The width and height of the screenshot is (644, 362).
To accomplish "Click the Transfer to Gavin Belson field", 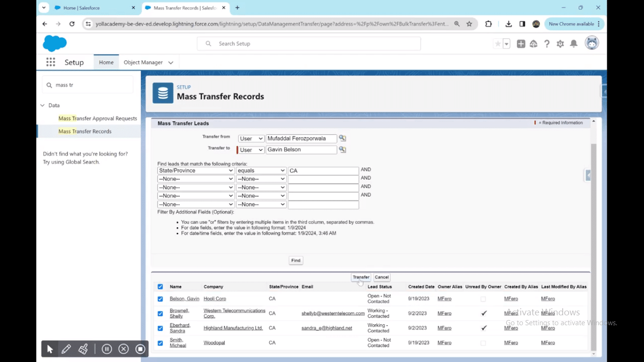I will (301, 150).
